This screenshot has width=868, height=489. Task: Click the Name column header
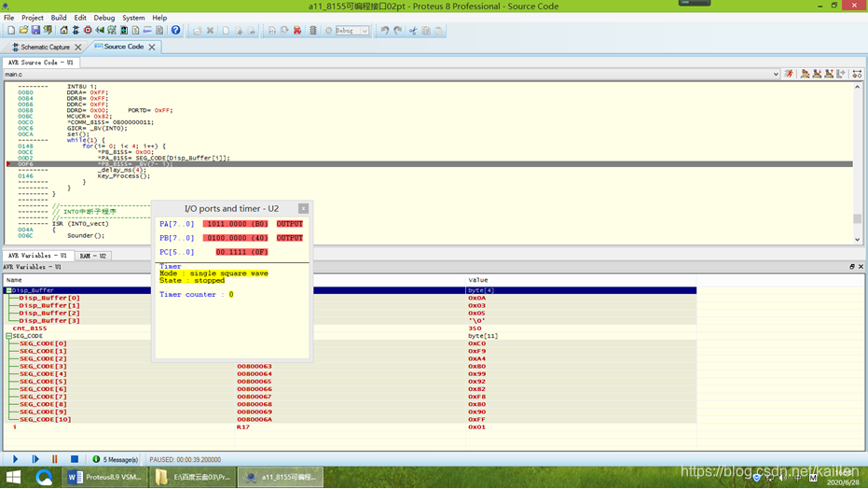[118, 280]
